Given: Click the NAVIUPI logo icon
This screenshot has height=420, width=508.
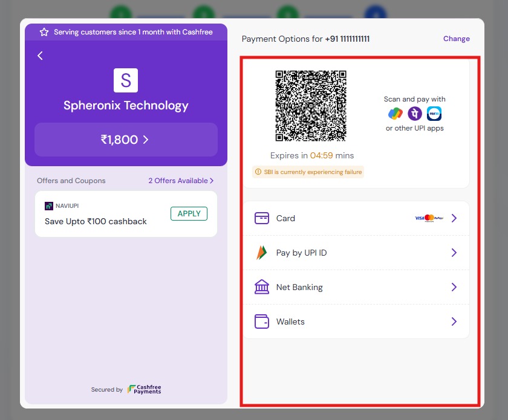Looking at the screenshot, I should (x=49, y=206).
